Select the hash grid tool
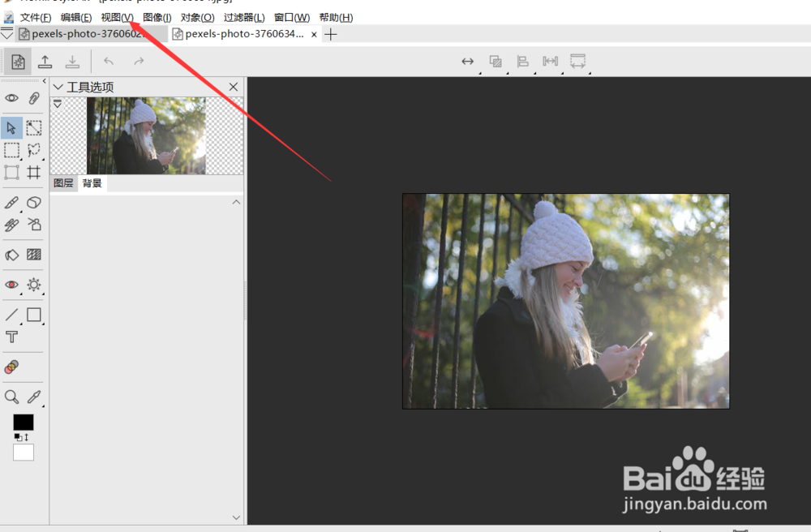This screenshot has width=811, height=532. [34, 172]
